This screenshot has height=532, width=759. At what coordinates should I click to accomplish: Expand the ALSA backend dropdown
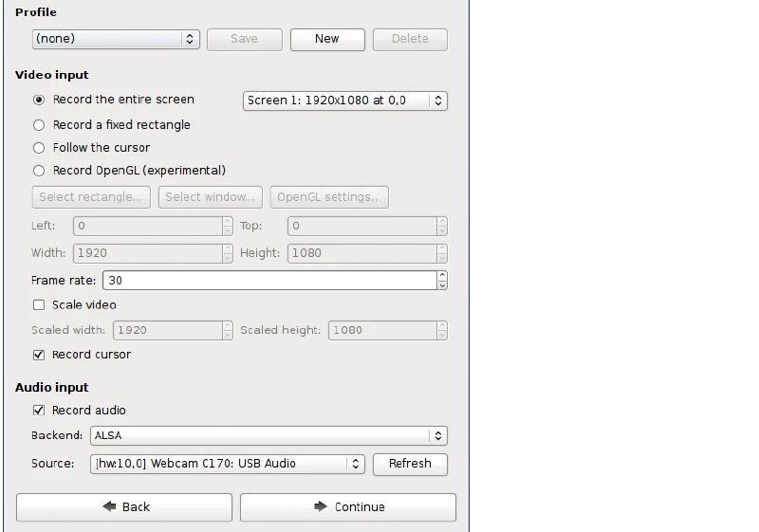click(x=268, y=436)
